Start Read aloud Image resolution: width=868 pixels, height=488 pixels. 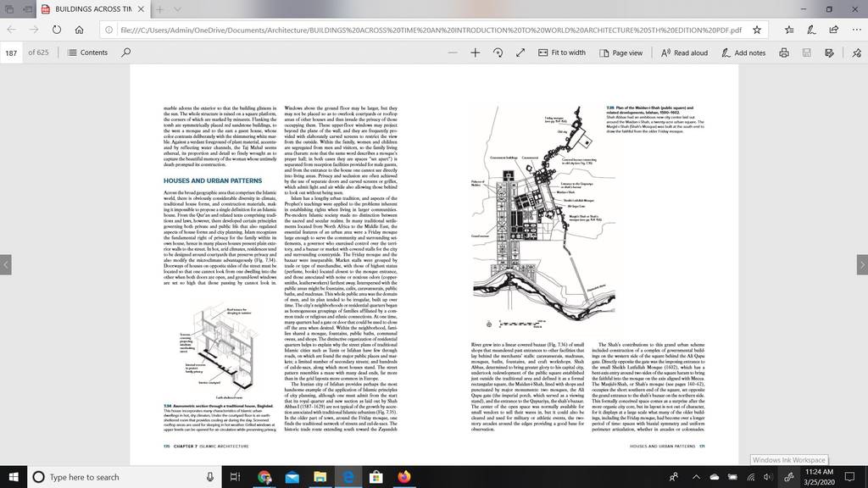pos(684,53)
